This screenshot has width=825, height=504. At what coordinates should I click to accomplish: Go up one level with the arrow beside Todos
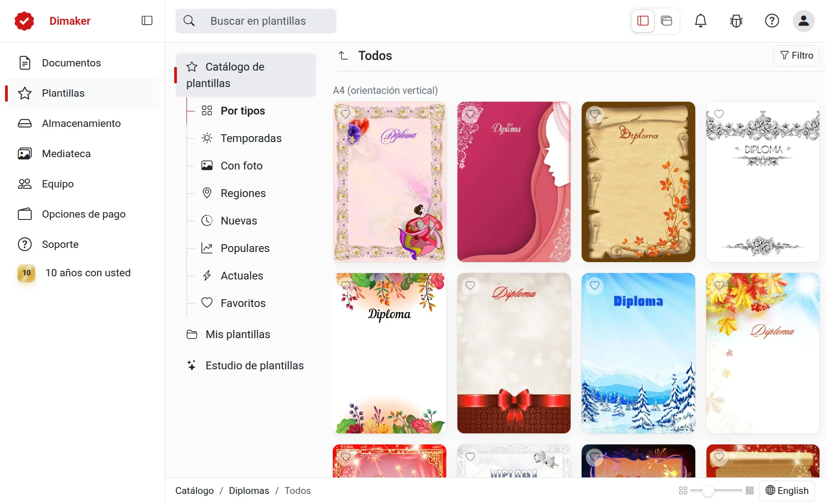[x=343, y=55]
